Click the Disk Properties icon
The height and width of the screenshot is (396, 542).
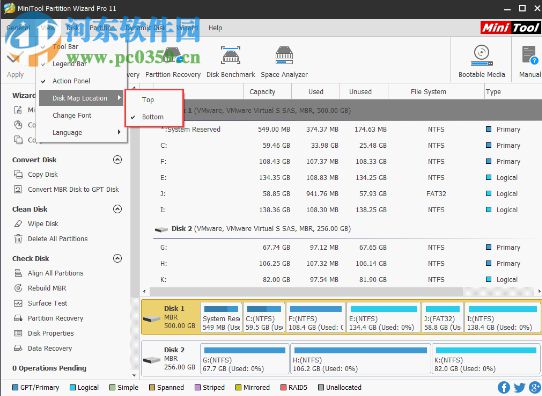[x=18, y=333]
